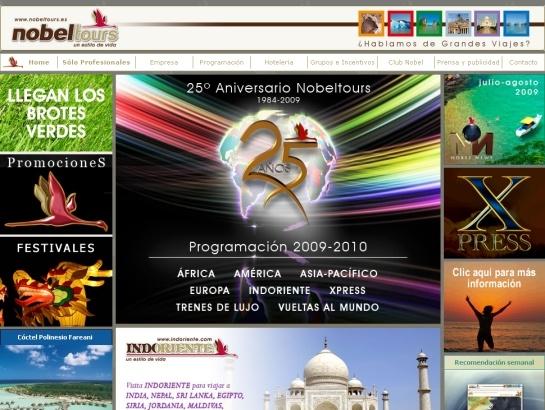Click the flamingo icon beside Home
Screen dimensions: 545x410
pyautogui.click(x=14, y=62)
